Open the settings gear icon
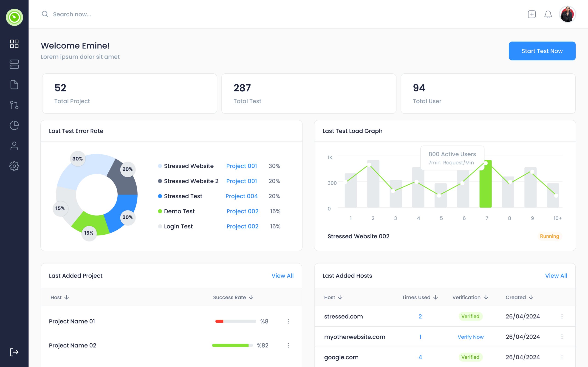The image size is (588, 367). [14, 166]
